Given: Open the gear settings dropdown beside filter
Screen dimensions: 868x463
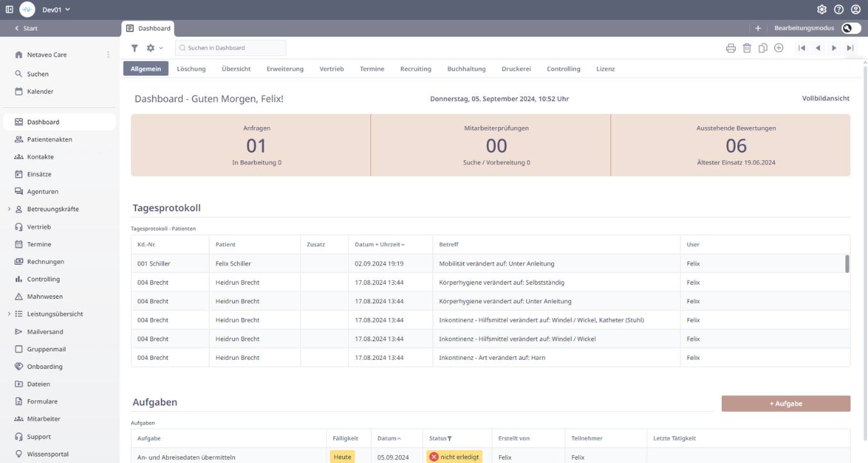Looking at the screenshot, I should click(x=154, y=48).
